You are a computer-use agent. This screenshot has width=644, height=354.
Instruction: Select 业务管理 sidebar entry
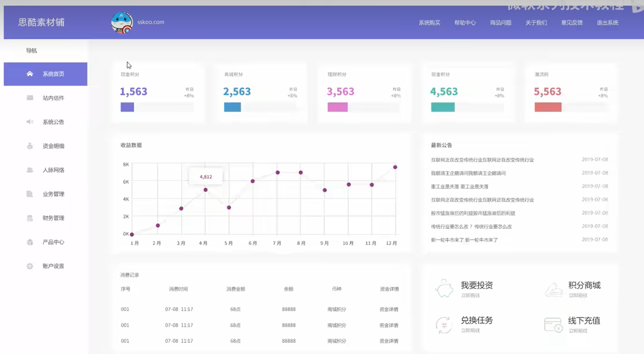[45, 194]
